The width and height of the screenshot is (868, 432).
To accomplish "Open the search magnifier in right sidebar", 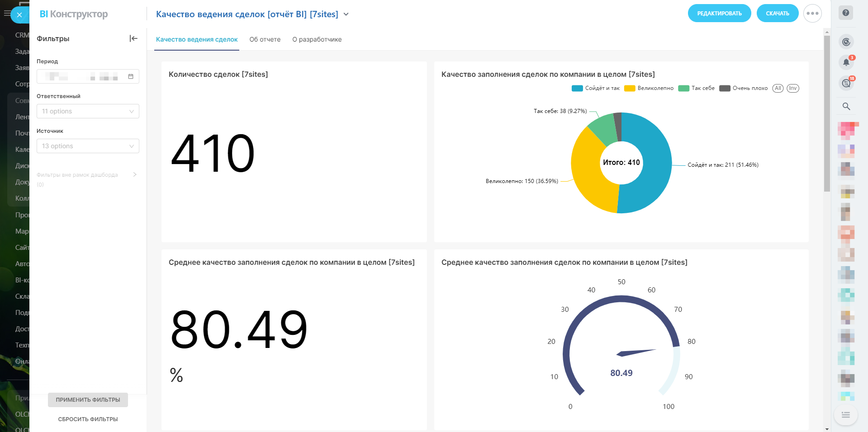I will pos(846,106).
